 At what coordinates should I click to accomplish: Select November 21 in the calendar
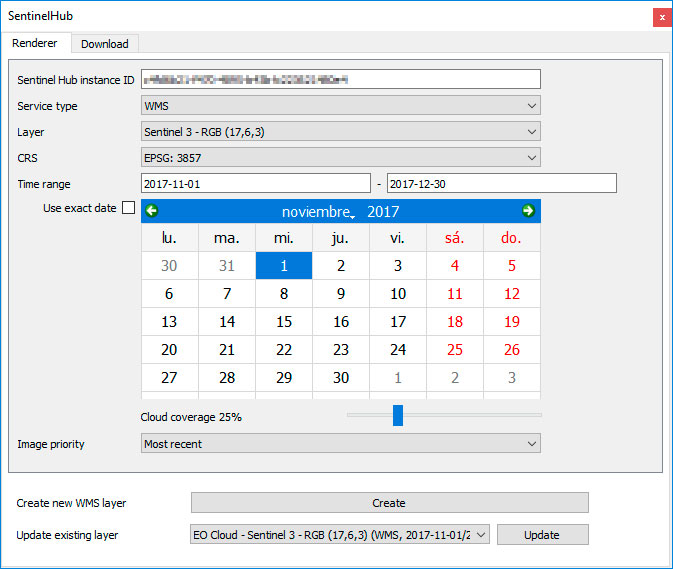click(x=227, y=349)
